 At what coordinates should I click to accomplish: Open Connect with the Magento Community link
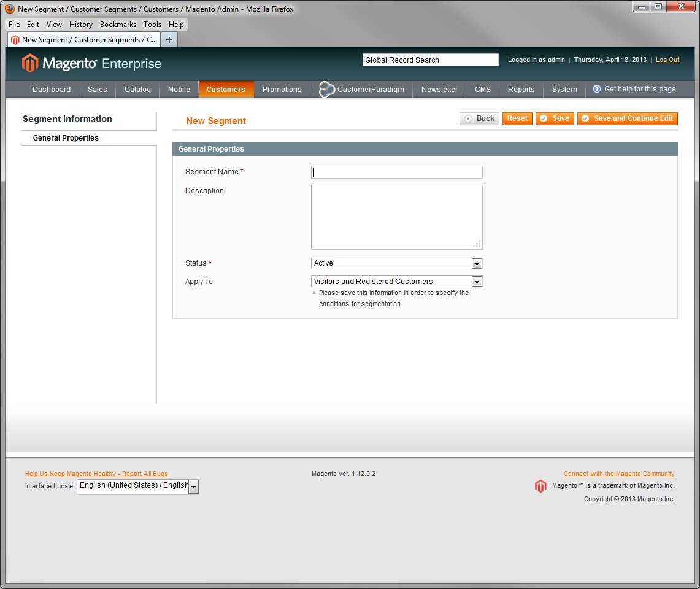[619, 474]
